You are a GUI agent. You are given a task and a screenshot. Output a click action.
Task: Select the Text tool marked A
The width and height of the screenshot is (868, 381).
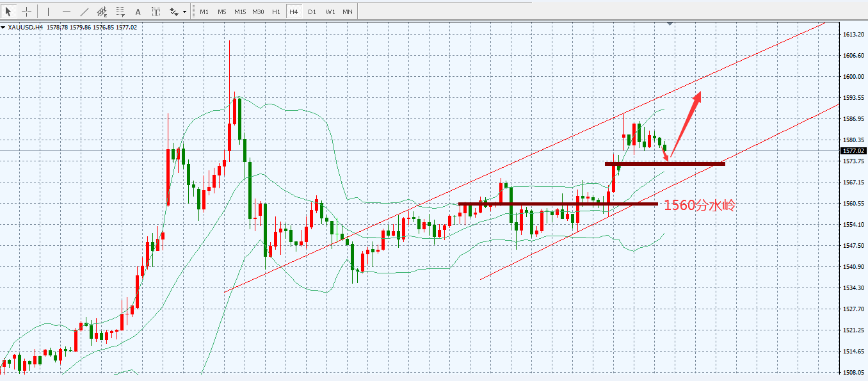coord(138,12)
